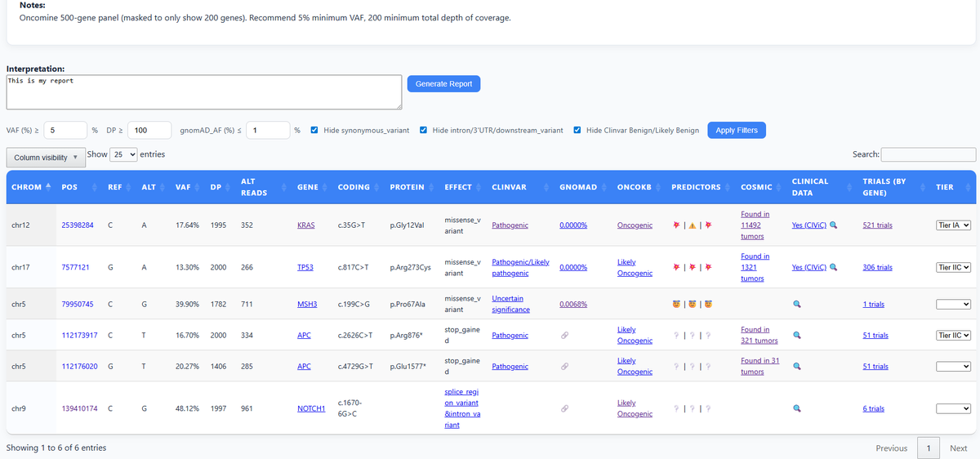The height and width of the screenshot is (459, 980).
Task: Open the TP53 gene link
Action: [x=305, y=267]
